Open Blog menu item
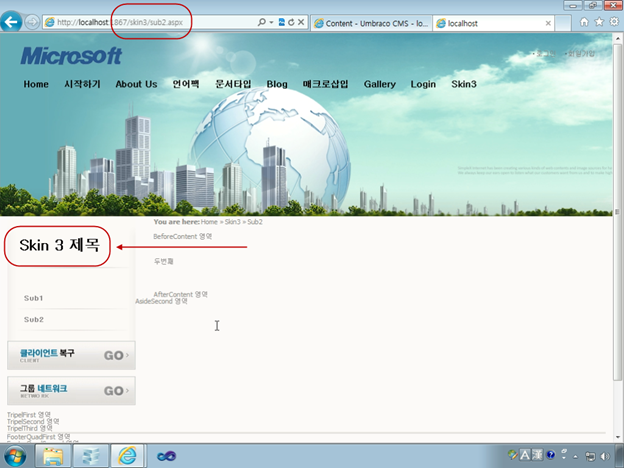624x468 pixels. pyautogui.click(x=277, y=84)
